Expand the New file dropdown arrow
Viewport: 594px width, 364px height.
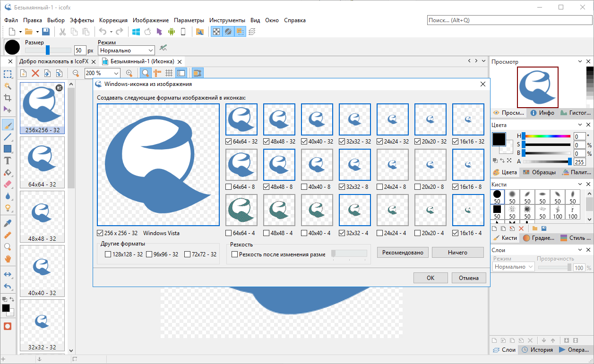[x=20, y=32]
